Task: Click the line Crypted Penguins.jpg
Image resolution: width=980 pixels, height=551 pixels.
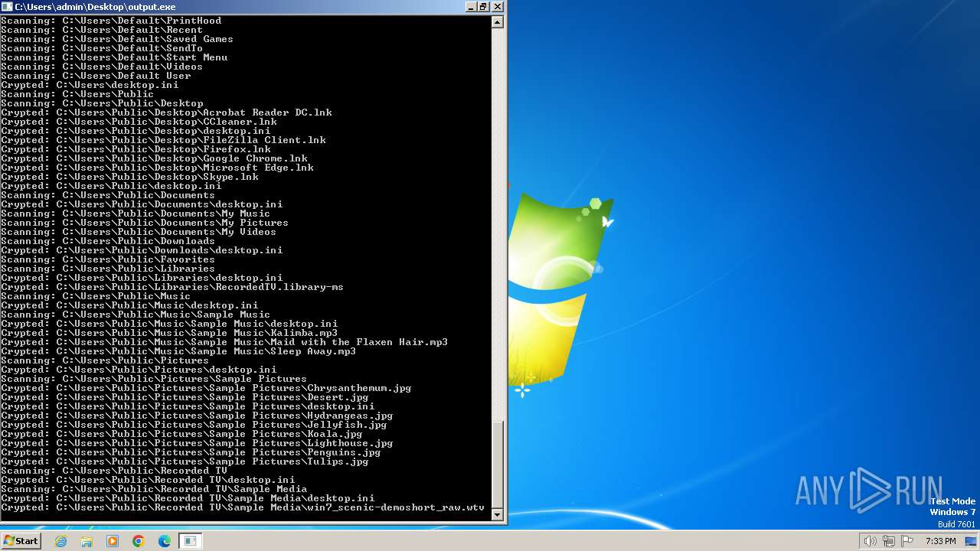Action: [191, 452]
